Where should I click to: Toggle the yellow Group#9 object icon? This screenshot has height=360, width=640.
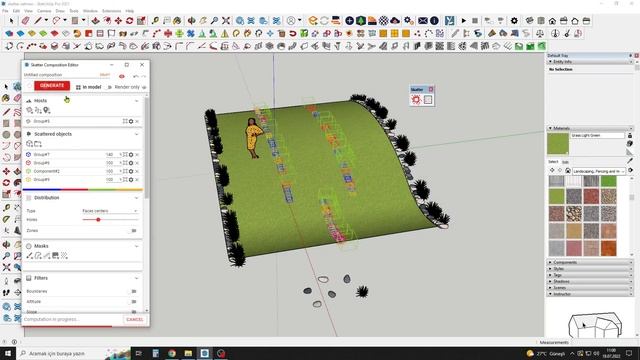pyautogui.click(x=28, y=180)
